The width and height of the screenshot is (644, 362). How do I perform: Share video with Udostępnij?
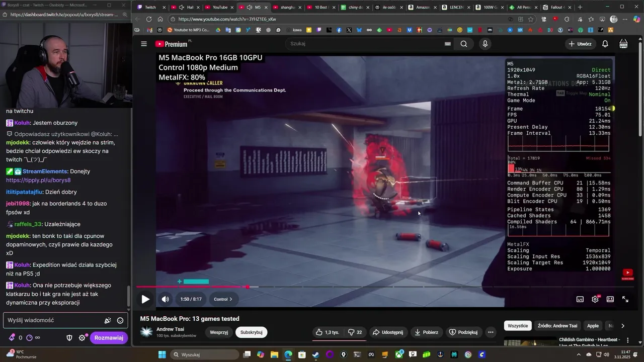[387, 332]
